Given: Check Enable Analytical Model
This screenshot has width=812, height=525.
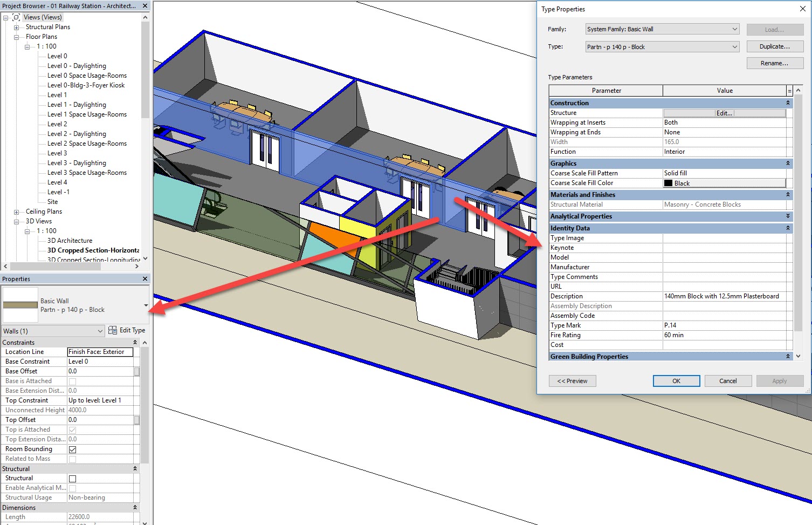Looking at the screenshot, I should [71, 488].
